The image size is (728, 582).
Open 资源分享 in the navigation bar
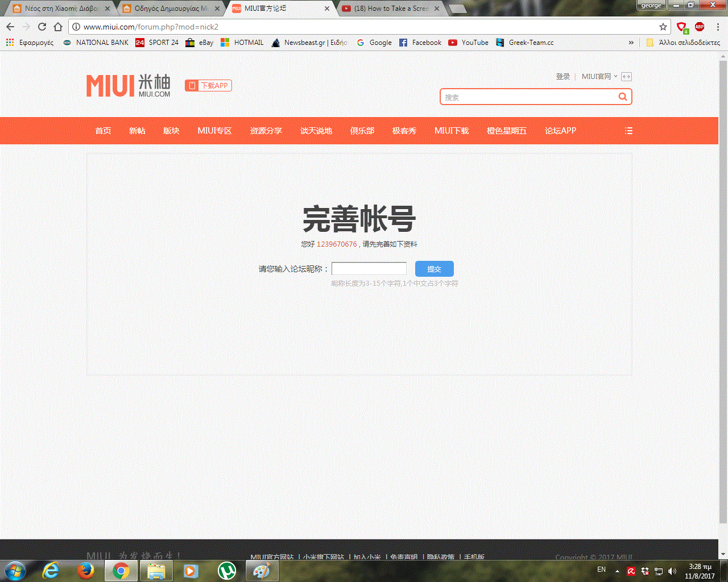pyautogui.click(x=266, y=131)
